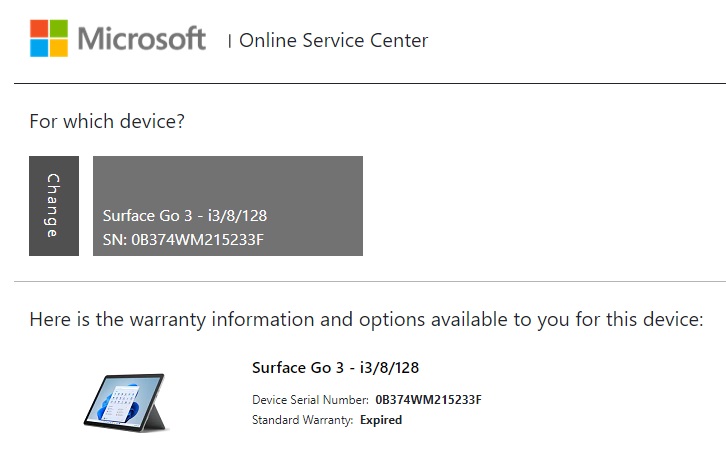Click the Device Serial Number label
This screenshot has height=465, width=726.
(310, 400)
